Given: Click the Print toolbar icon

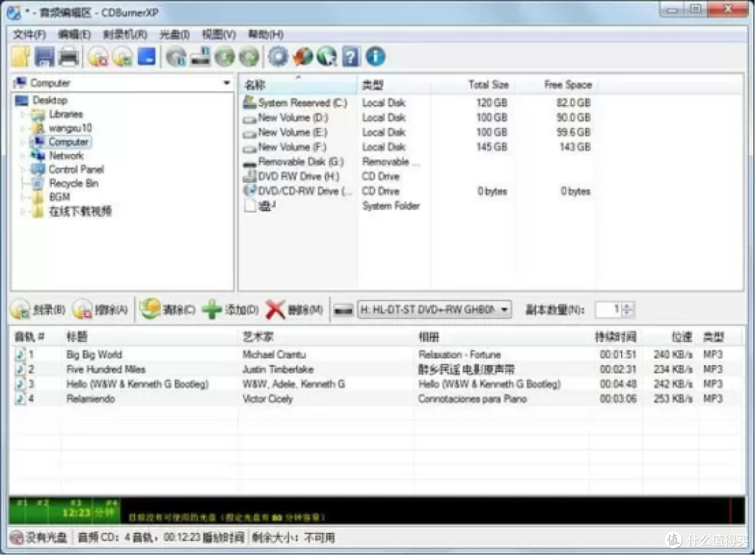Looking at the screenshot, I should pyautogui.click(x=69, y=57).
